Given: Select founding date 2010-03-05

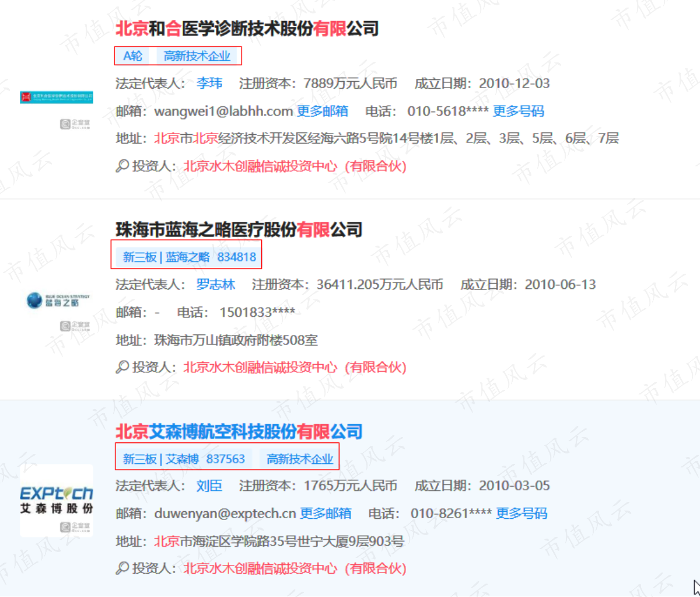Looking at the screenshot, I should [x=514, y=486].
